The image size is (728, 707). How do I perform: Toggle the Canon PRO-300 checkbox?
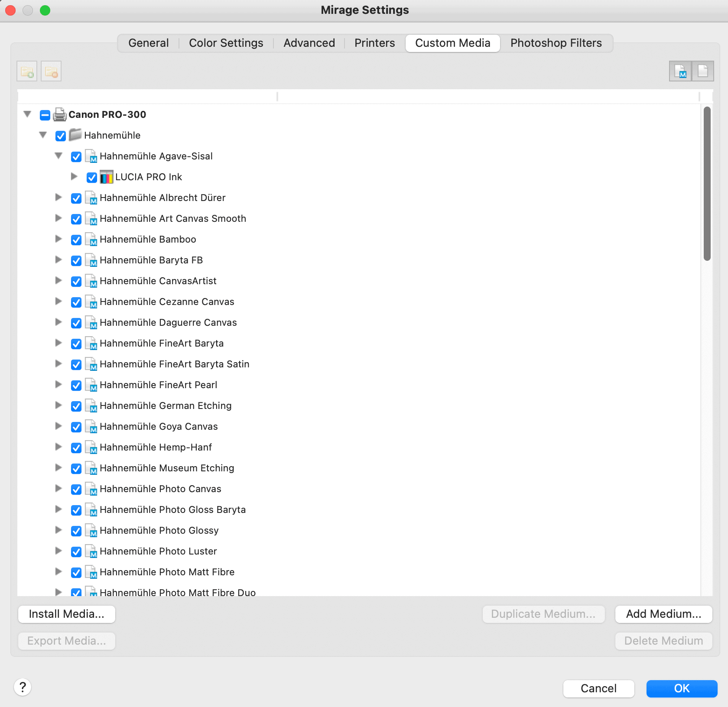click(x=45, y=115)
